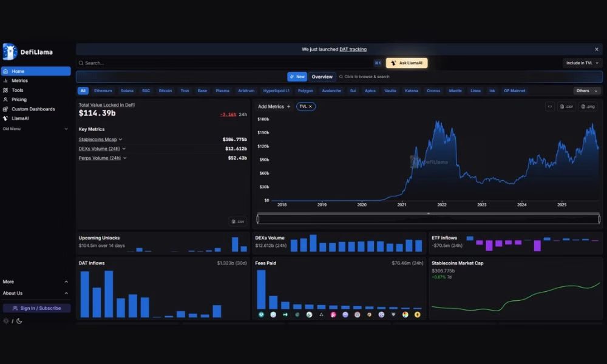Open the DAT tracking link
The height and width of the screenshot is (364, 607).
tap(353, 49)
